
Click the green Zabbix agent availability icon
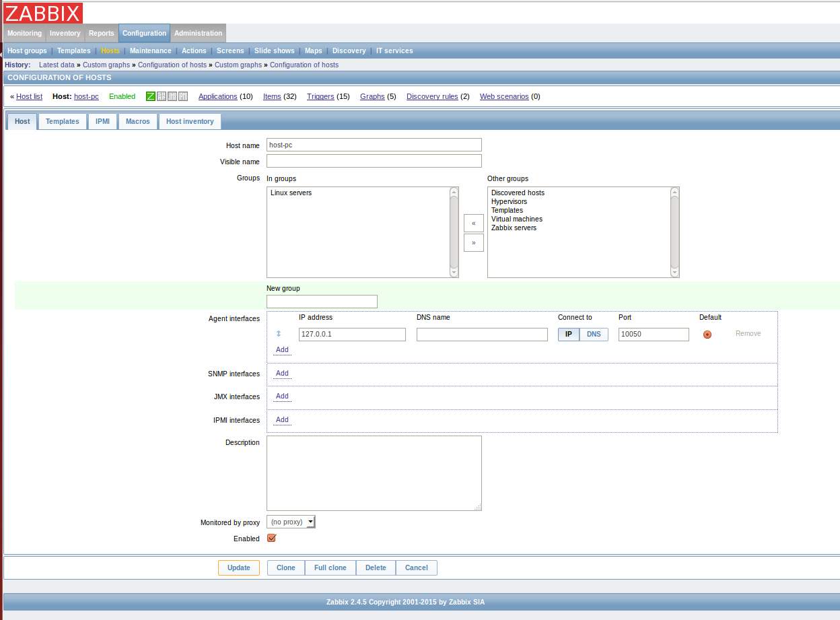point(151,96)
